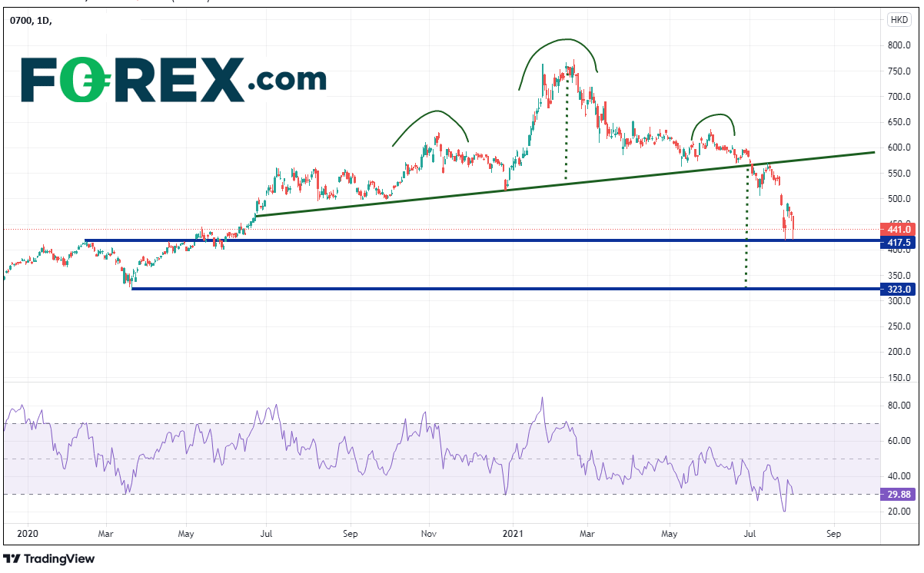This screenshot has width=924, height=573.
Task: Select the red 441.0 current price tag
Action: [x=899, y=229]
